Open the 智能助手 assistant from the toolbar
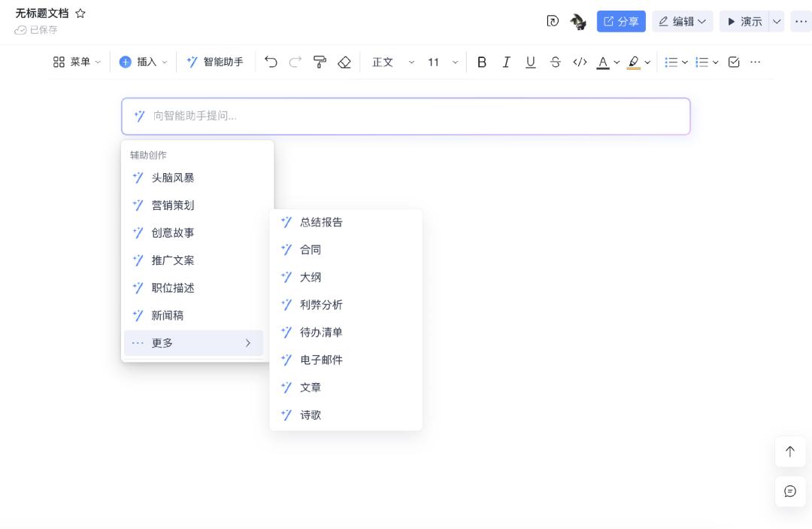Viewport: 812px width, 529px height. (x=216, y=62)
